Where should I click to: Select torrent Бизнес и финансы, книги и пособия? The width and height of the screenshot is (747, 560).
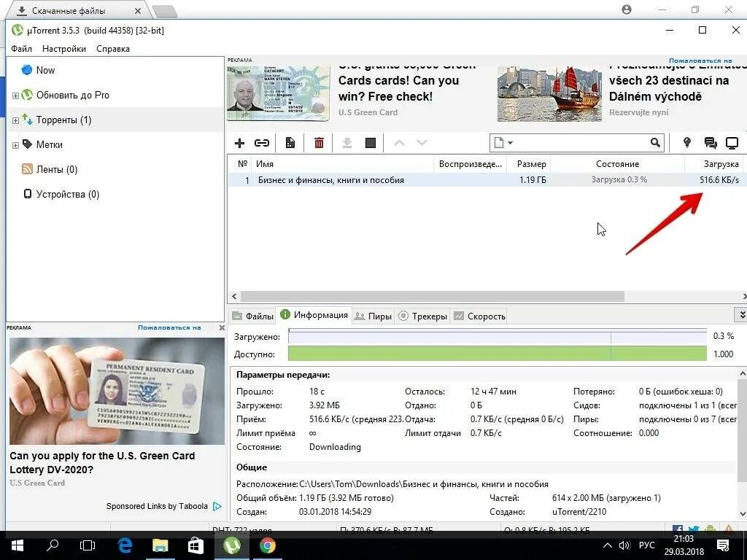[x=331, y=180]
